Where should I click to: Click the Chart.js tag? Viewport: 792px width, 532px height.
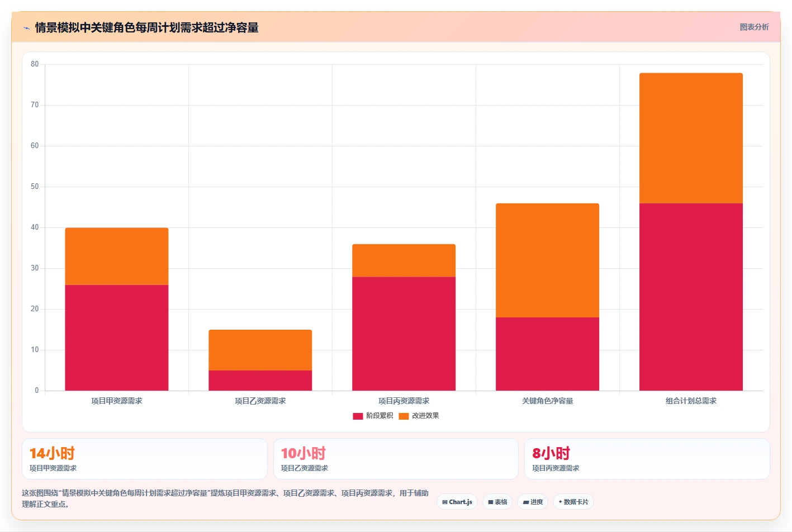pyautogui.click(x=457, y=502)
